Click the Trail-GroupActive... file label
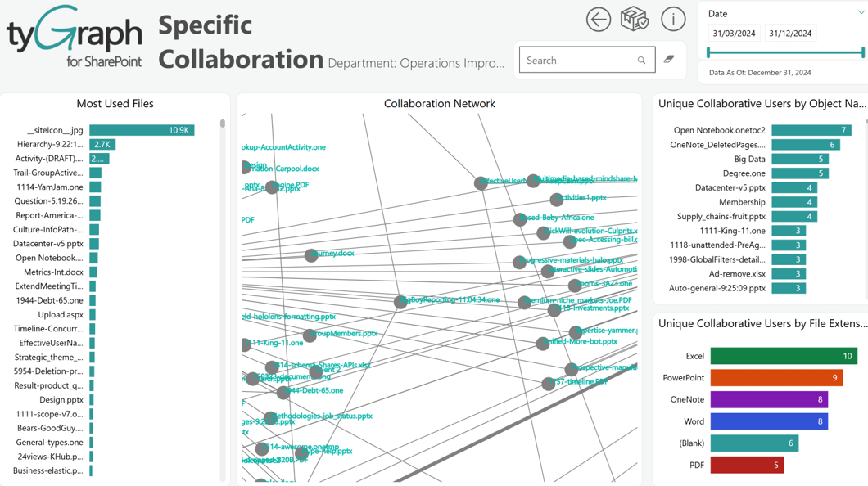The height and width of the screenshot is (486, 868). tap(48, 173)
